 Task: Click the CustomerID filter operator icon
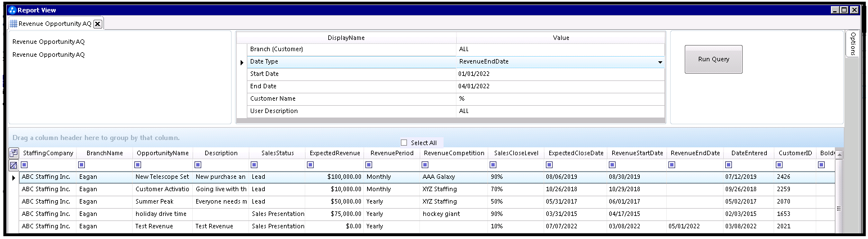point(780,165)
